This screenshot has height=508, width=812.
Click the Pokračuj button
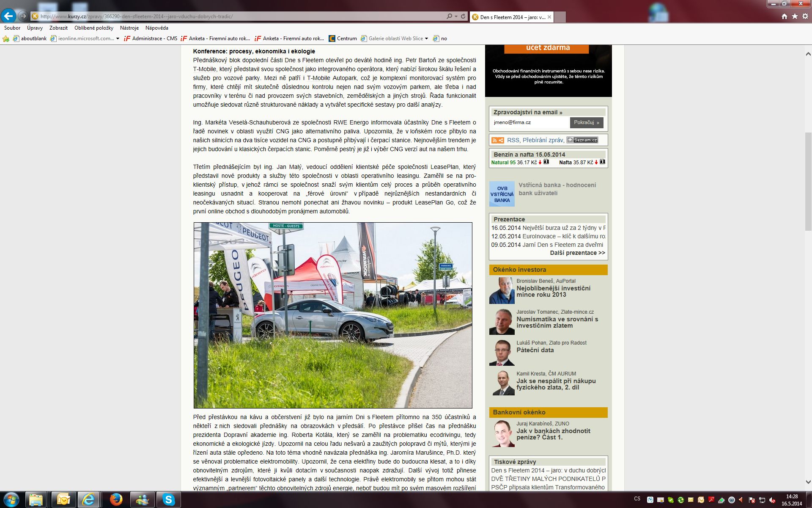pos(587,122)
